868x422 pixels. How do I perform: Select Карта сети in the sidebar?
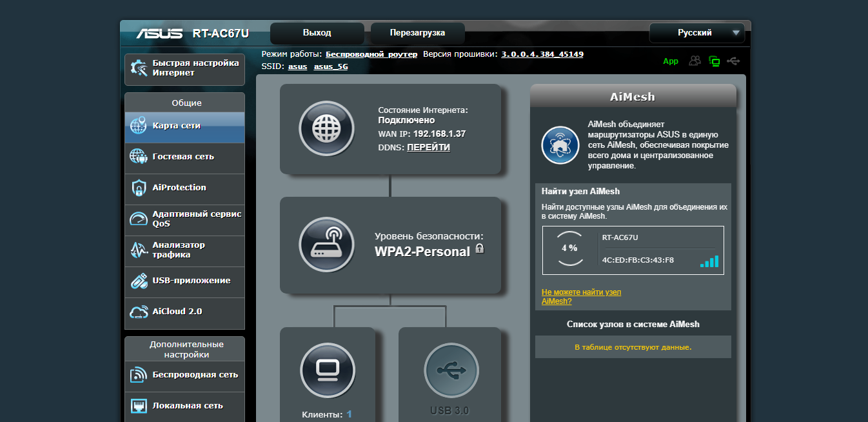[x=184, y=127]
